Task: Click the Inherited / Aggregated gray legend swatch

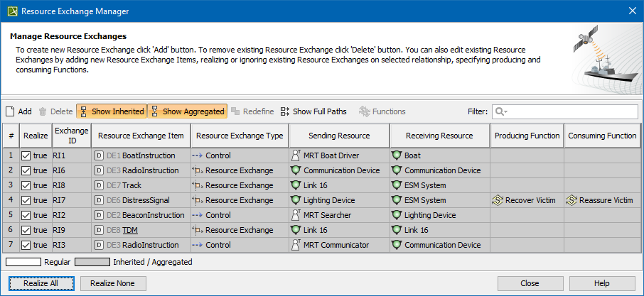Action: point(92,262)
